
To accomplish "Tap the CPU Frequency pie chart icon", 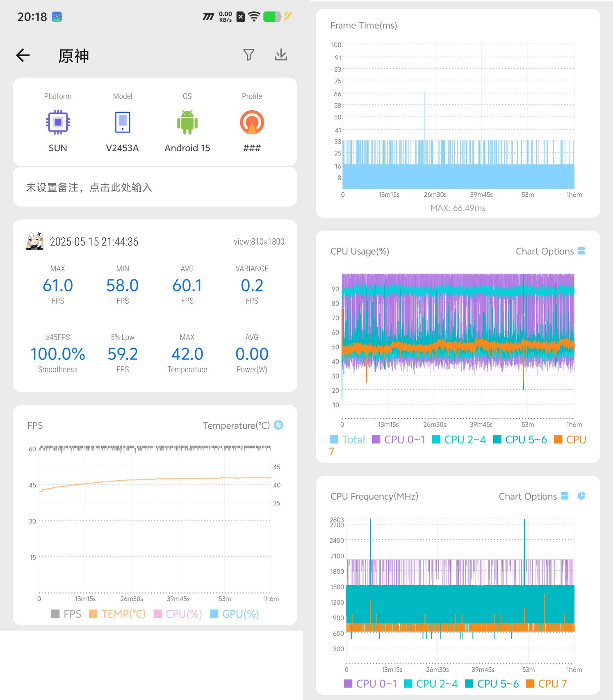I will pyautogui.click(x=581, y=496).
